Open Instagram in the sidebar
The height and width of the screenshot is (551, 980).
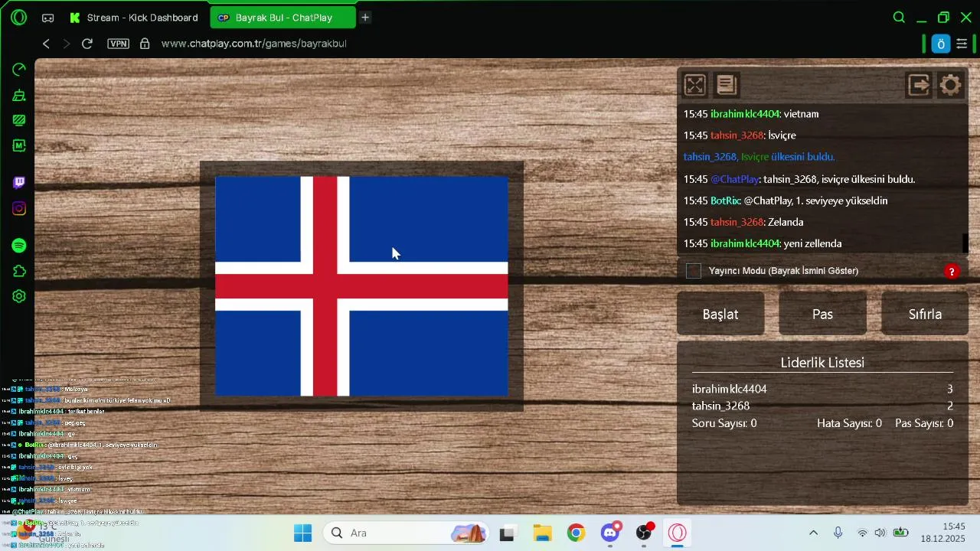tap(19, 208)
